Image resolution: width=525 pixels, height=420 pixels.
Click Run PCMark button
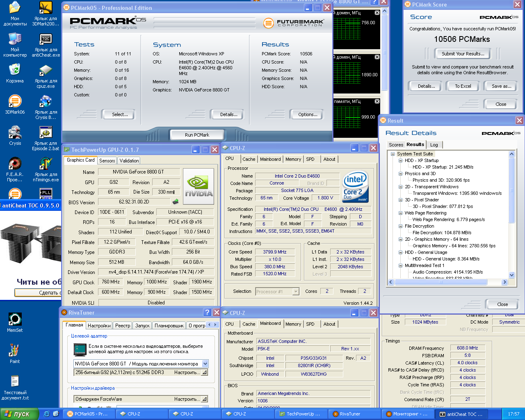point(197,135)
